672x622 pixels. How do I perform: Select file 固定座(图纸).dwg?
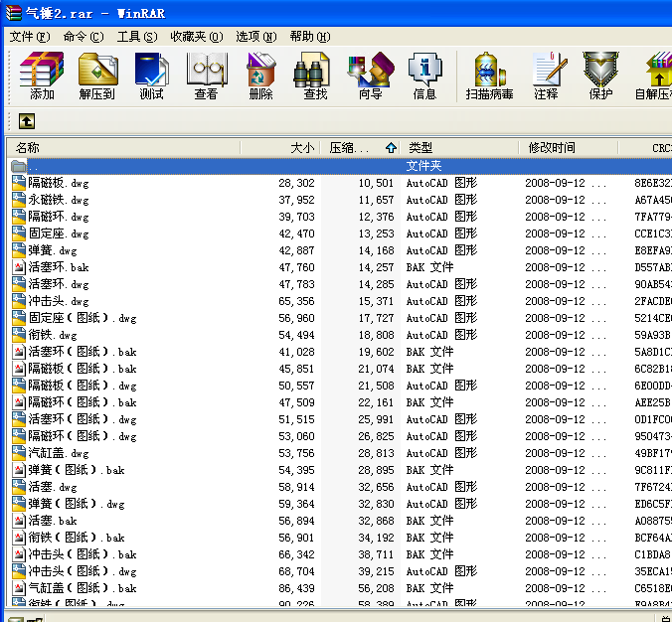click(83, 318)
